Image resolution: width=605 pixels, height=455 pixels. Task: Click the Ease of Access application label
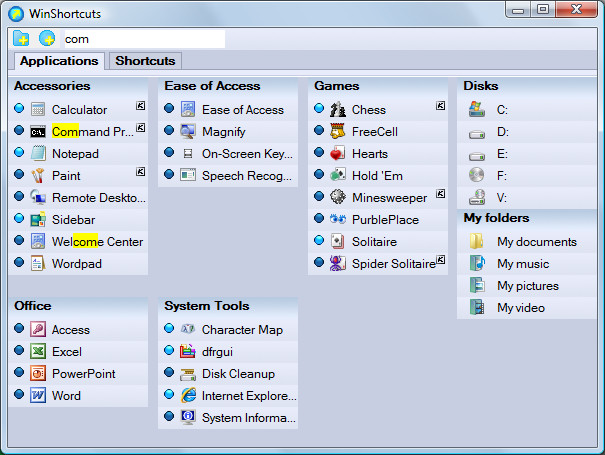click(243, 110)
